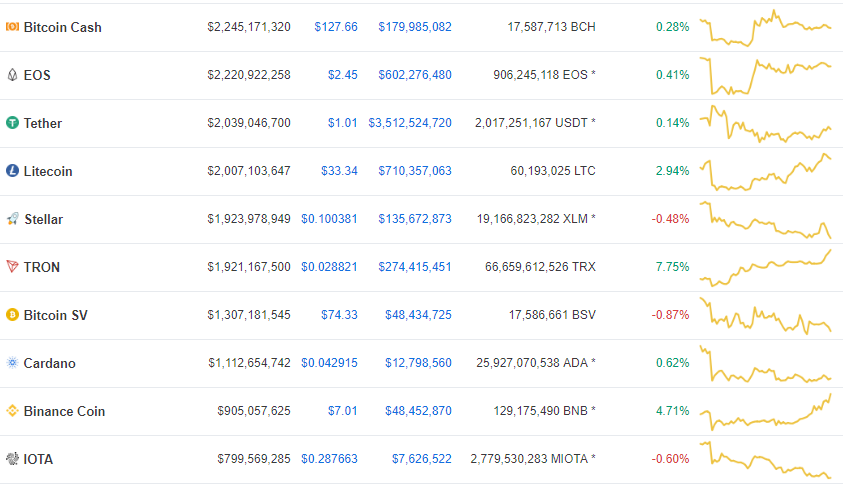Select market cap $2,245,171,320

tap(249, 27)
